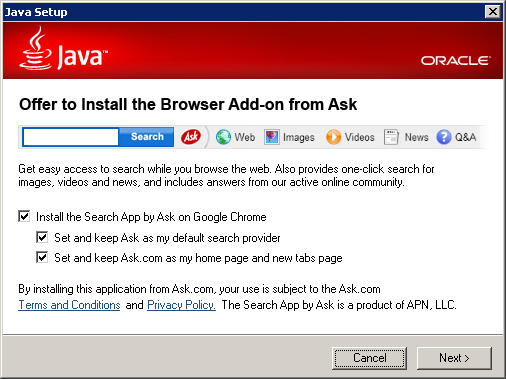The height and width of the screenshot is (379, 506).
Task: Click the News newspaper icon
Action: [x=391, y=137]
